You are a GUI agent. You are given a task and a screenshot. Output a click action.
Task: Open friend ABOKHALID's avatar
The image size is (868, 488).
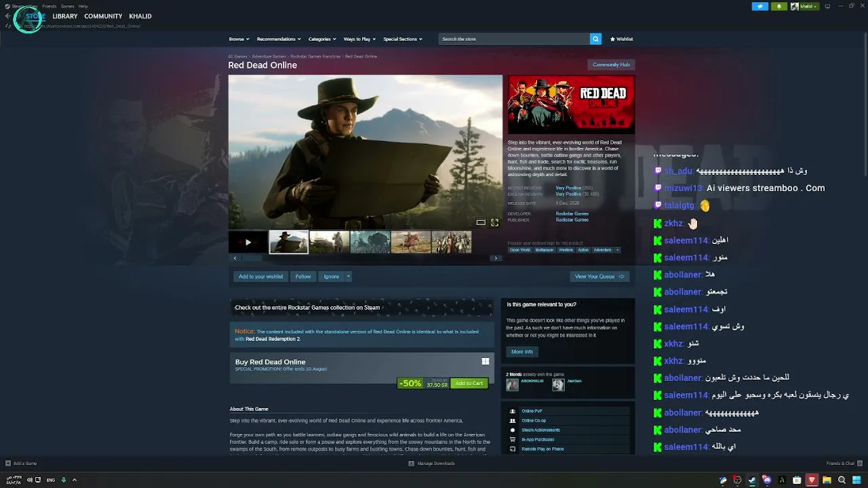point(512,384)
